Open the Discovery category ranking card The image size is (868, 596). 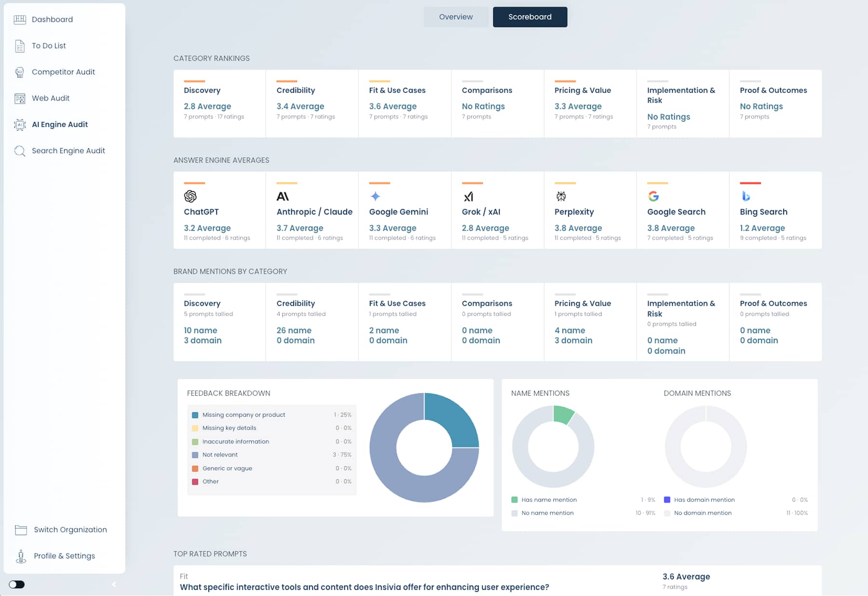[x=219, y=104]
